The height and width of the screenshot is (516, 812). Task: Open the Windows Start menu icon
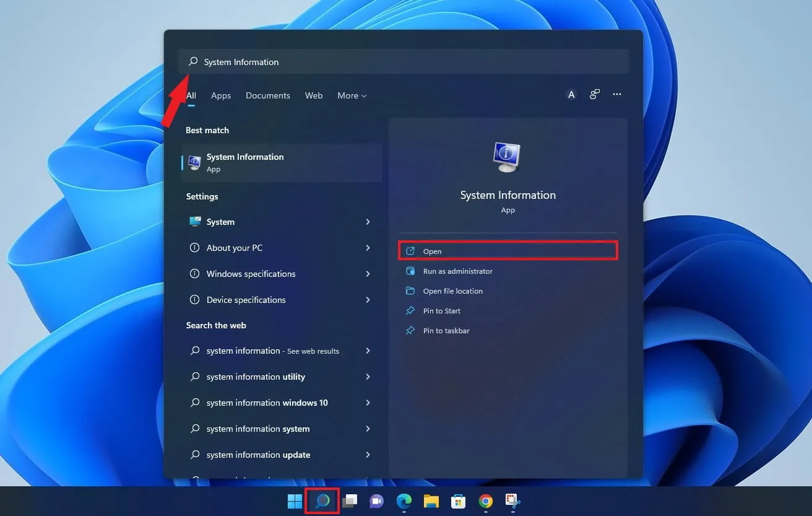click(295, 501)
